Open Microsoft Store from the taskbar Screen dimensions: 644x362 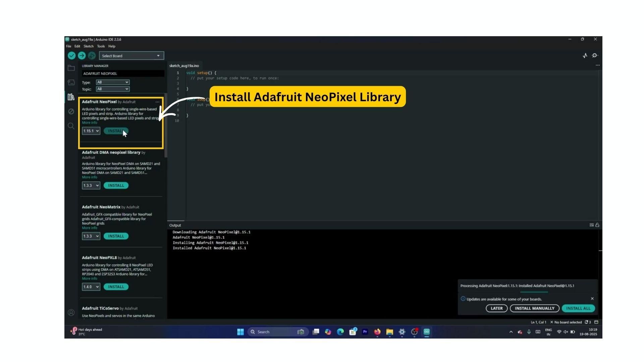[353, 332]
